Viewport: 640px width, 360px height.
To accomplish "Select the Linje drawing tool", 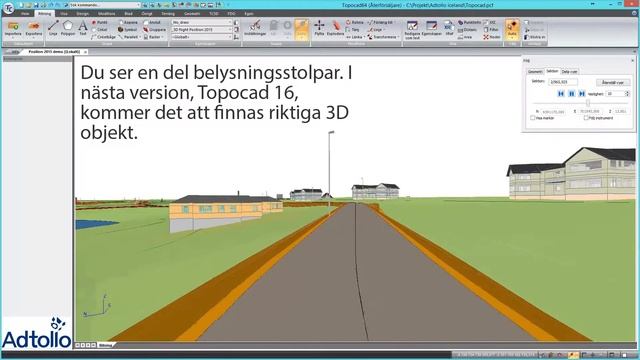I will (x=53, y=29).
